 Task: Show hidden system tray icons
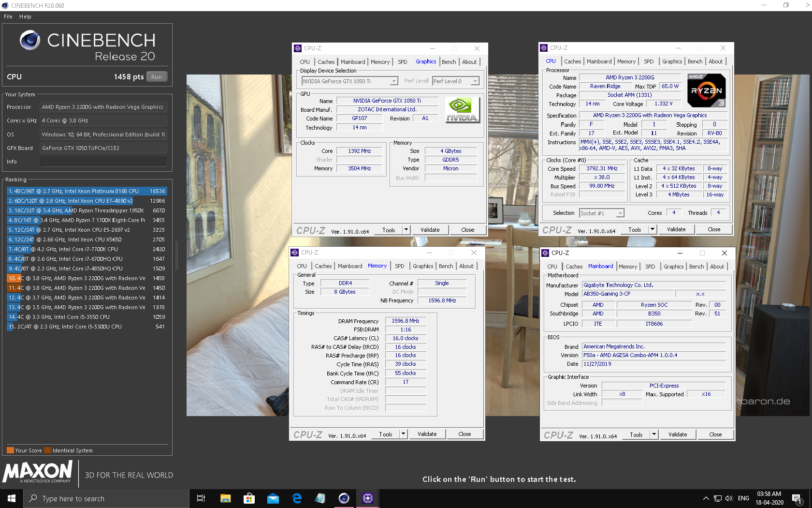[x=706, y=498]
